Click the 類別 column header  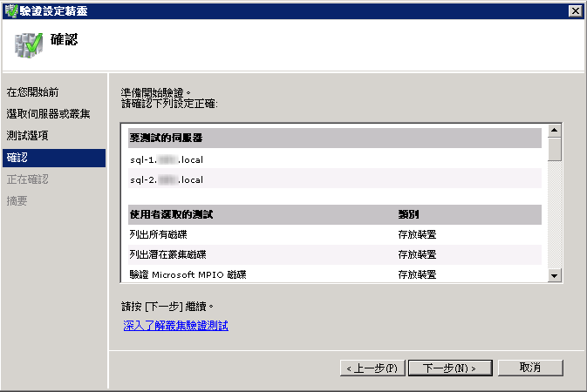408,214
